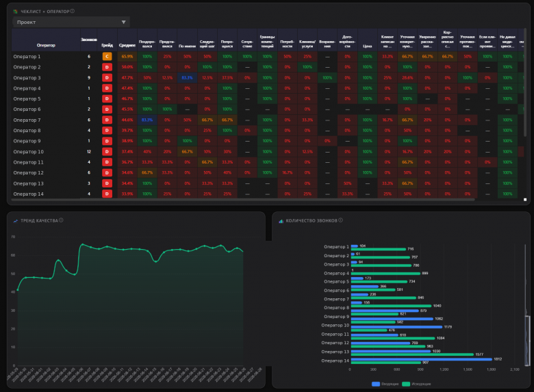Screen dimensions: 534x392
Task: Click the vertical zoom slider beside bar chart
Action: 528,340
